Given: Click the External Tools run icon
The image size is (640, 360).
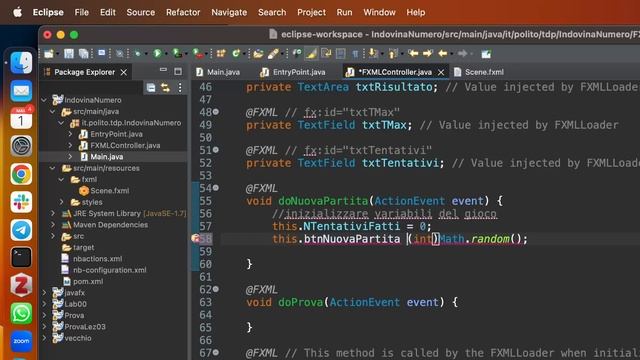Looking at the screenshot, I should (197, 53).
